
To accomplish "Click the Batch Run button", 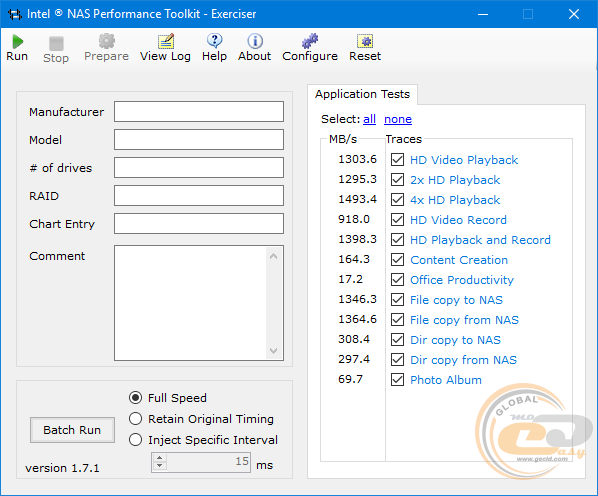I will click(x=72, y=430).
